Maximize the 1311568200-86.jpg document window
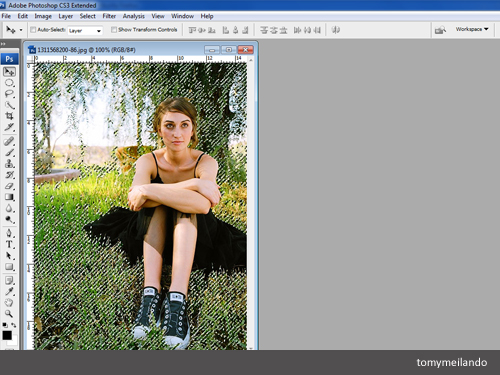The height and width of the screenshot is (375, 500). 229,50
